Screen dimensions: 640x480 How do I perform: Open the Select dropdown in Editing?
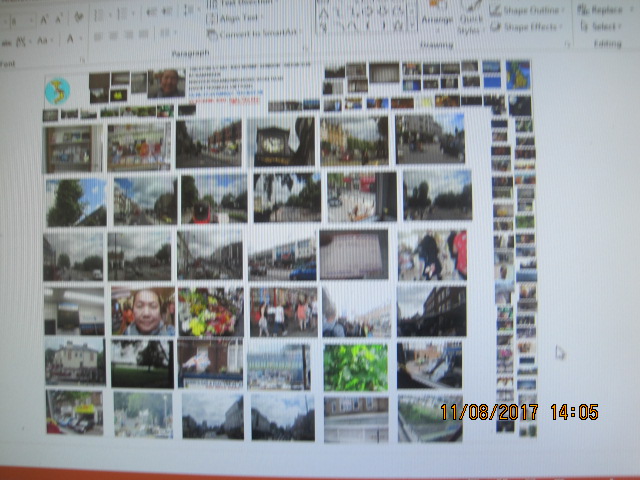[601, 27]
